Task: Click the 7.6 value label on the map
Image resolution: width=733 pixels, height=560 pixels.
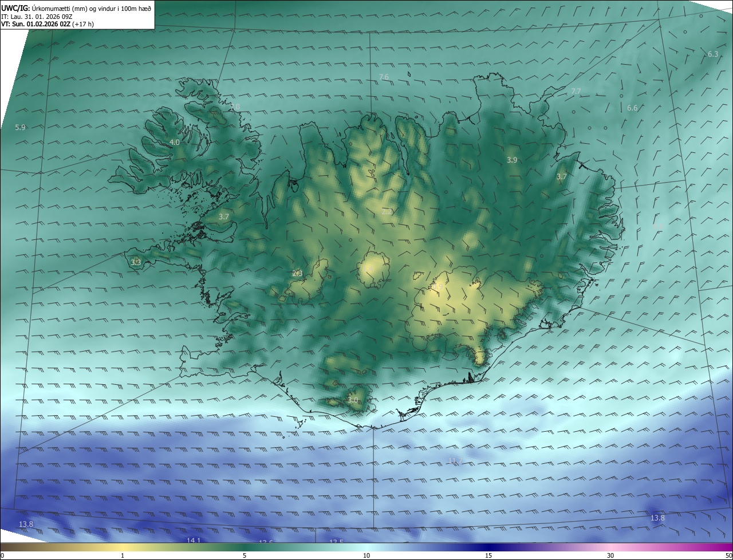Action: [x=384, y=77]
